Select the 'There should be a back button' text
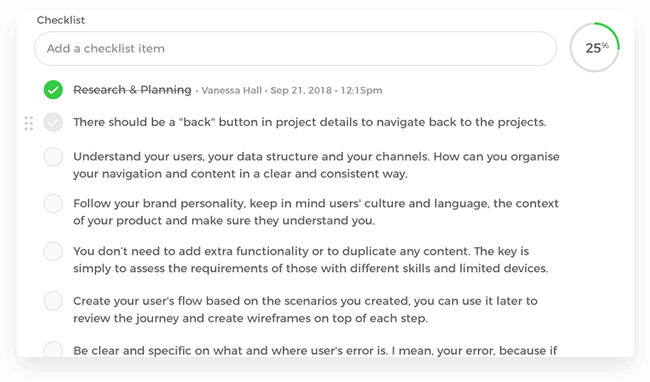The width and height of the screenshot is (650, 382). [310, 122]
